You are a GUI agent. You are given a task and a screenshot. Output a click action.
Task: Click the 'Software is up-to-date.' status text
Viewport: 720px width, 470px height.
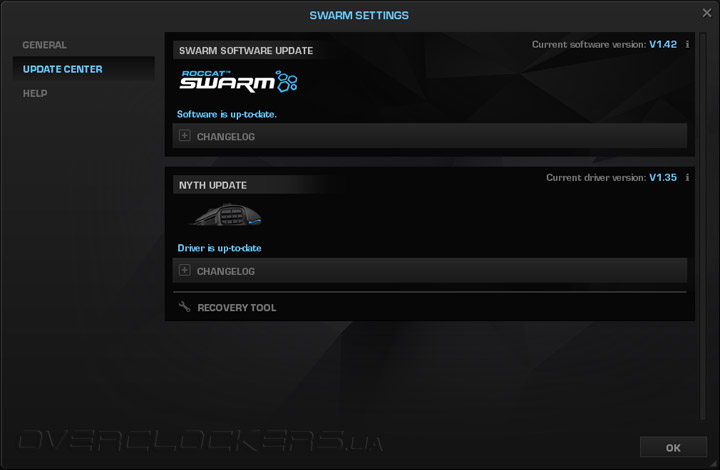pos(227,114)
